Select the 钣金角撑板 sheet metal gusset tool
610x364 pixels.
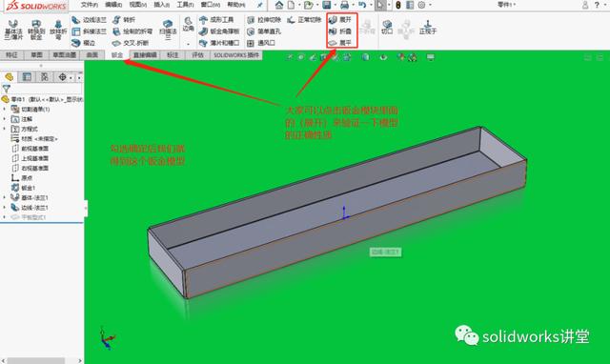219,31
